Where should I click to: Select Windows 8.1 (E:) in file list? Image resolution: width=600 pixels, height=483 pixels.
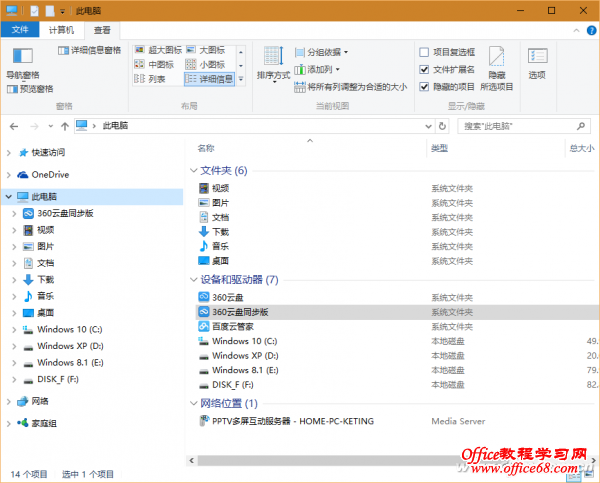[x=238, y=370]
